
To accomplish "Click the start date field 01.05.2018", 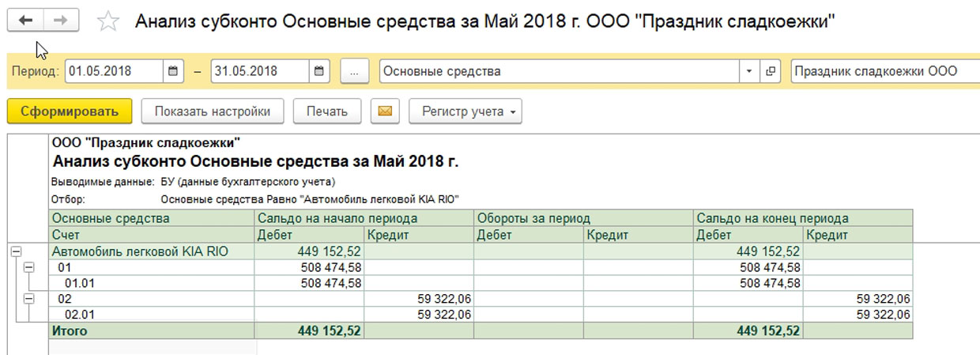I will [115, 70].
